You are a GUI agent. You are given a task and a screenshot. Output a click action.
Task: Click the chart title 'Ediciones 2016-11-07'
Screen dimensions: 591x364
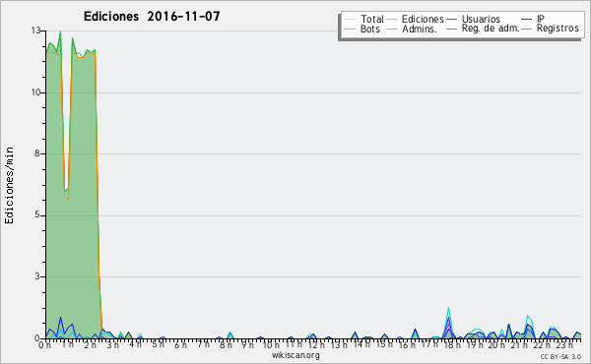tap(152, 17)
